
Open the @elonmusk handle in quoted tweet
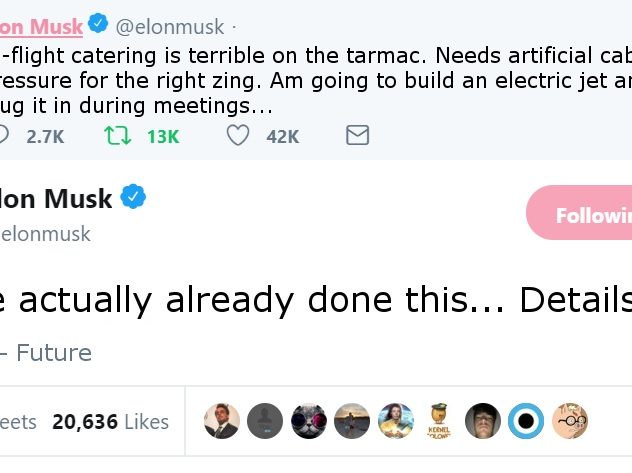170,27
